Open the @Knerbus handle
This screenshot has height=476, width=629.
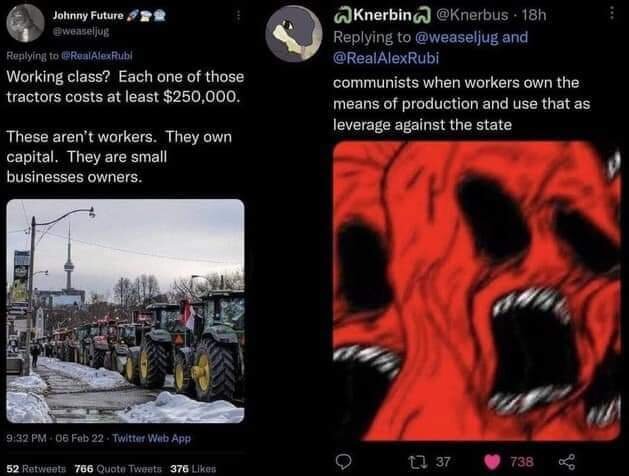coord(472,15)
